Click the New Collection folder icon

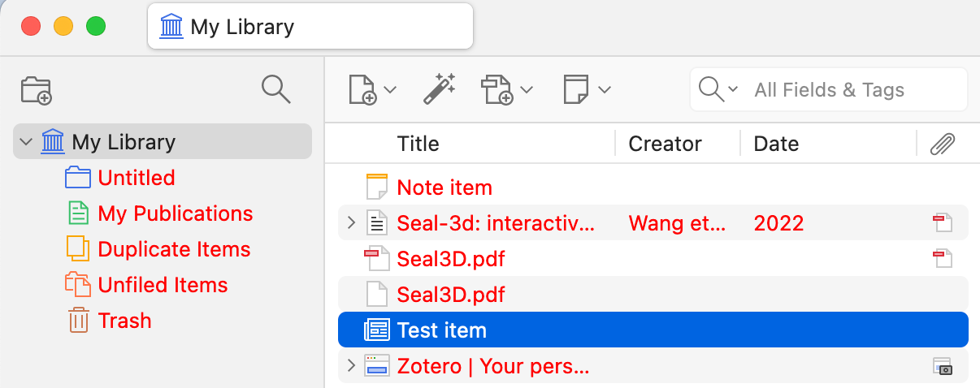37,90
